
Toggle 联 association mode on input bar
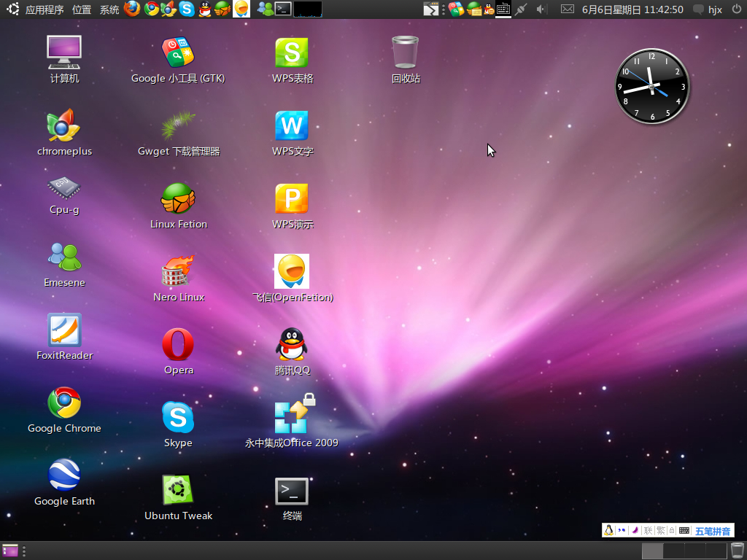click(648, 531)
